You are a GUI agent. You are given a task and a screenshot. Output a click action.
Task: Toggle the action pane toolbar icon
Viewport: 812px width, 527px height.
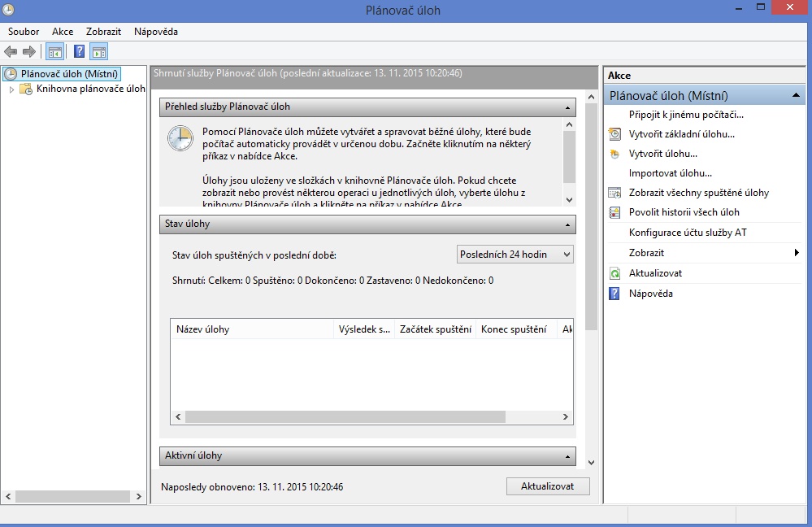pyautogui.click(x=98, y=52)
